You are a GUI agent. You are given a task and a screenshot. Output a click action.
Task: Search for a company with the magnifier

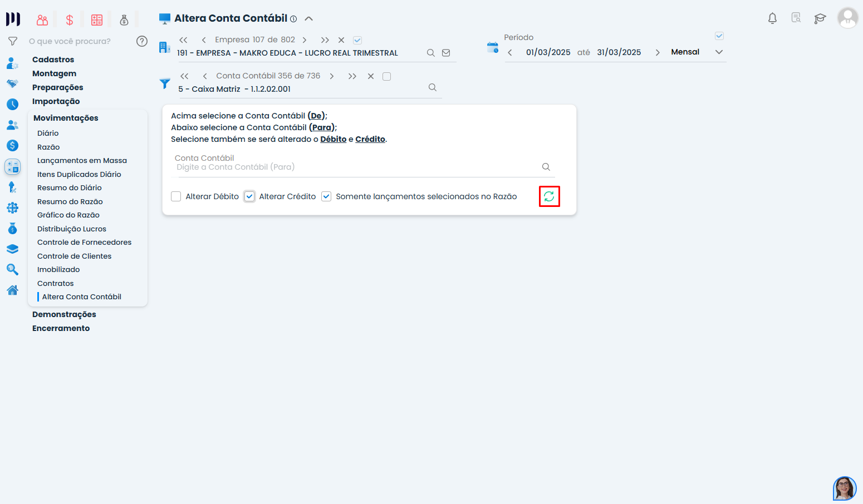coord(430,53)
